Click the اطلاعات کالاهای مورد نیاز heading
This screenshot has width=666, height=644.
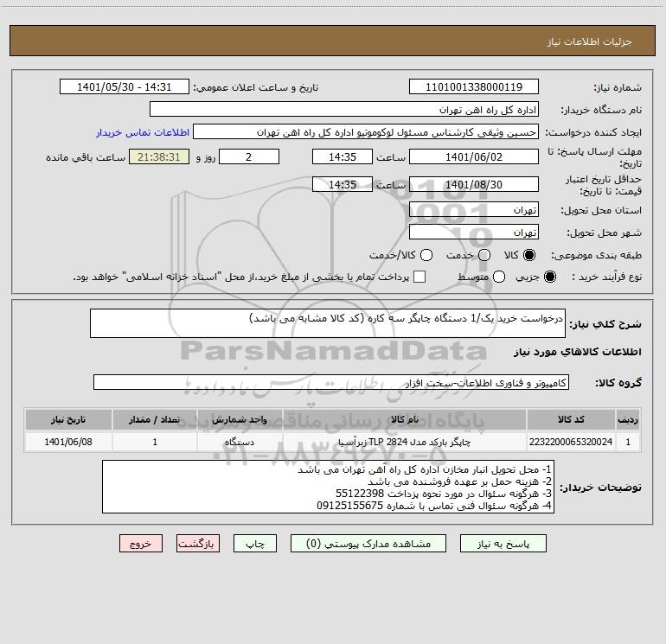(x=578, y=352)
